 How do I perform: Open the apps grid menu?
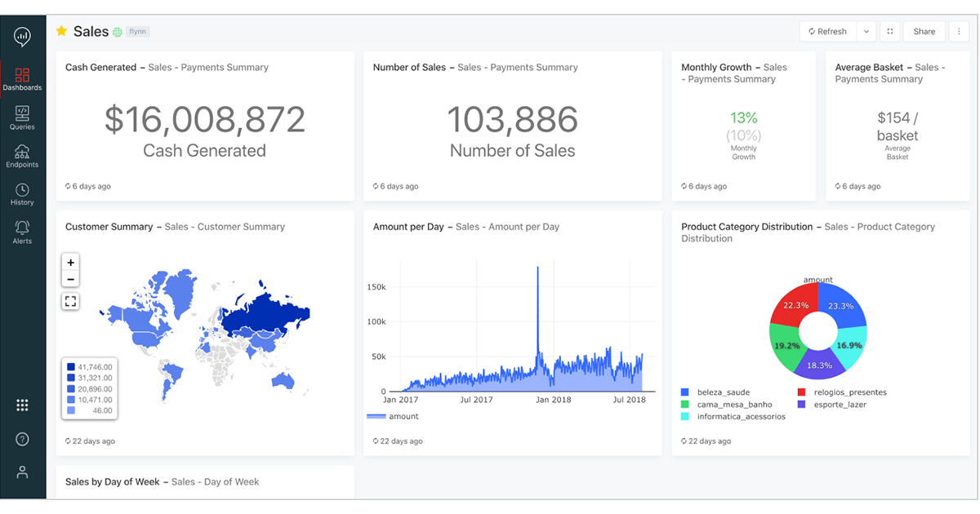click(x=22, y=405)
